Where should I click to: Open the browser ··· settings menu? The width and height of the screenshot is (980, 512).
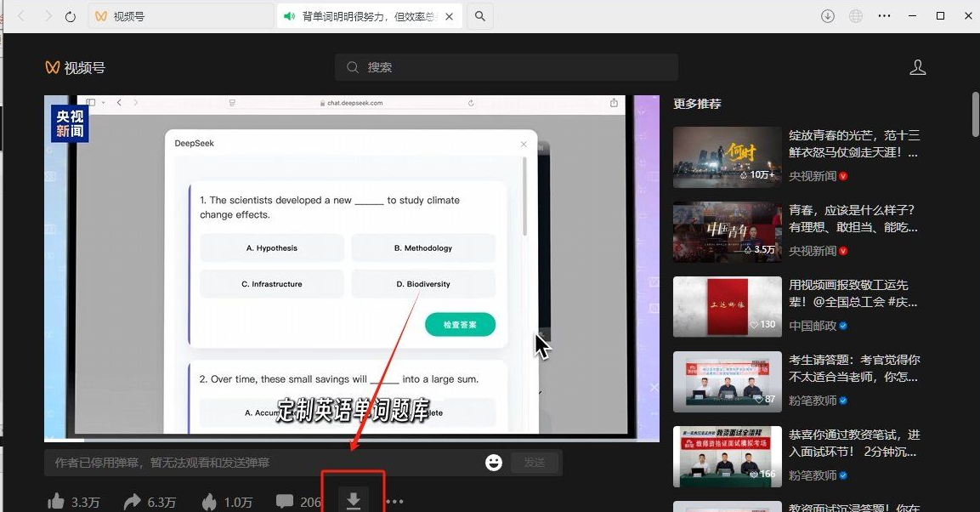coord(884,15)
